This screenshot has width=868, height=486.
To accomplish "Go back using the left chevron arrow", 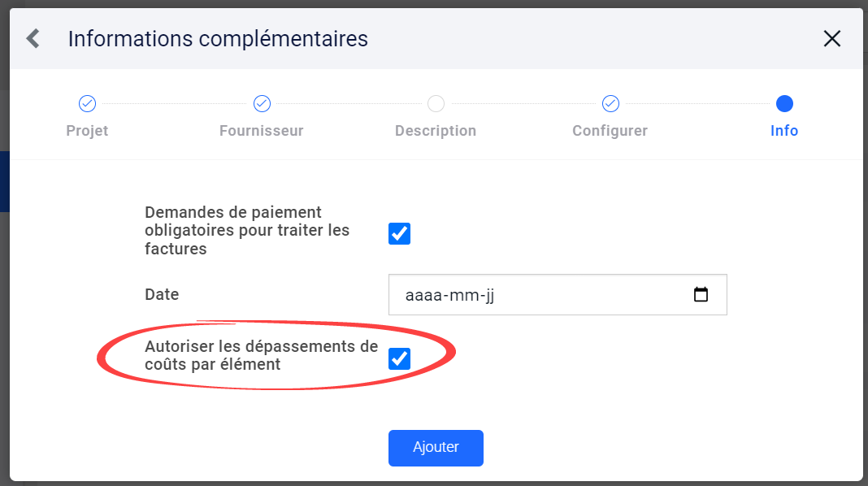I will [33, 39].
